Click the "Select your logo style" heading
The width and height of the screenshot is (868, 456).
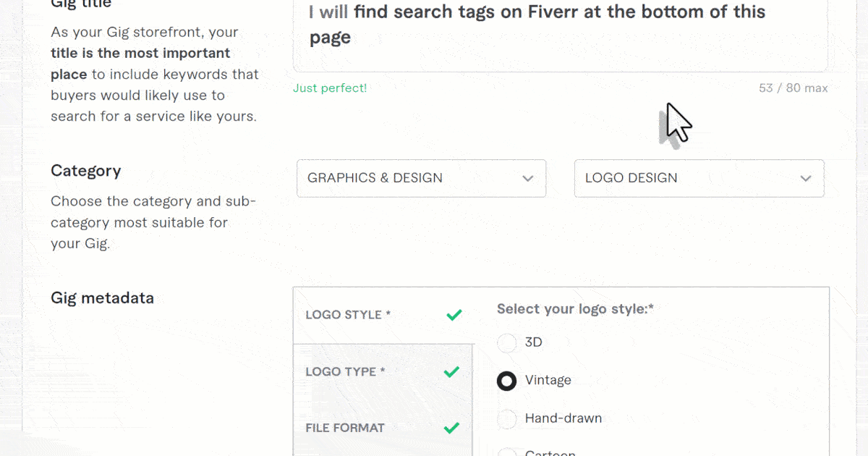[574, 309]
